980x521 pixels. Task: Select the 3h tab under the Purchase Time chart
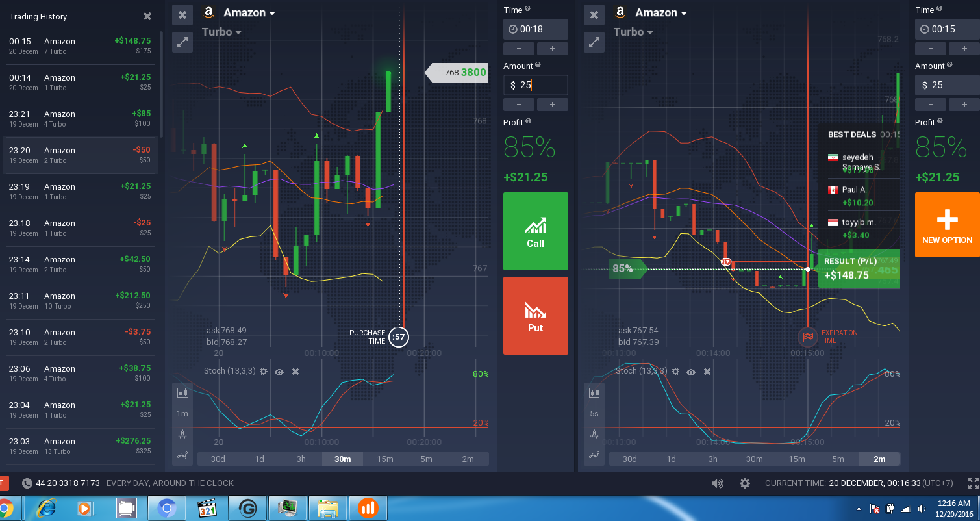(x=301, y=459)
